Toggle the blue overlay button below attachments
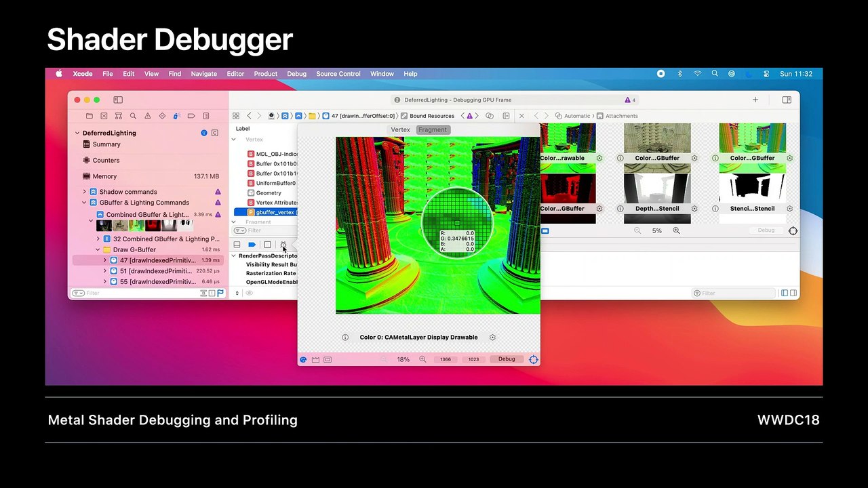Screen dimensions: 868x488 [545, 231]
